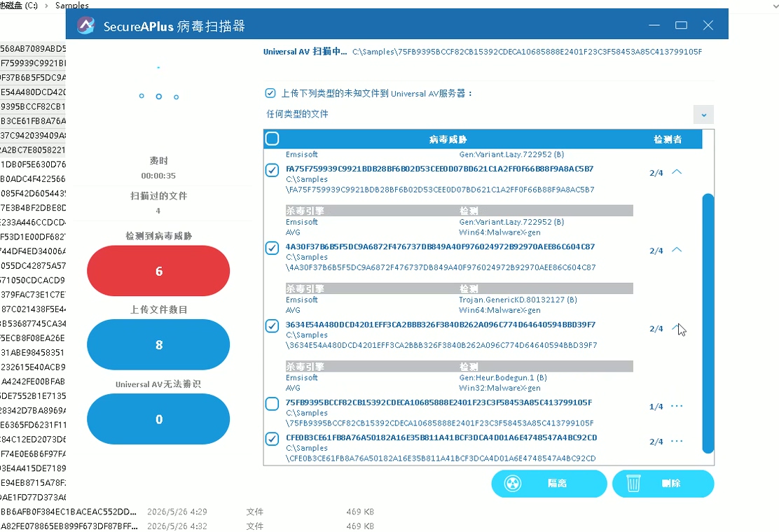Uncheck the 3634E54A480DCD42 threat checkbox

pos(272,326)
